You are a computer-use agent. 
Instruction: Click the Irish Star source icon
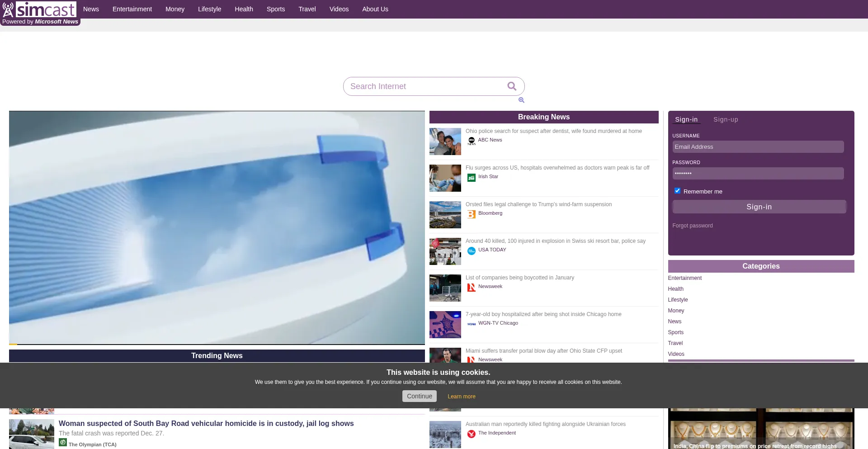point(472,178)
